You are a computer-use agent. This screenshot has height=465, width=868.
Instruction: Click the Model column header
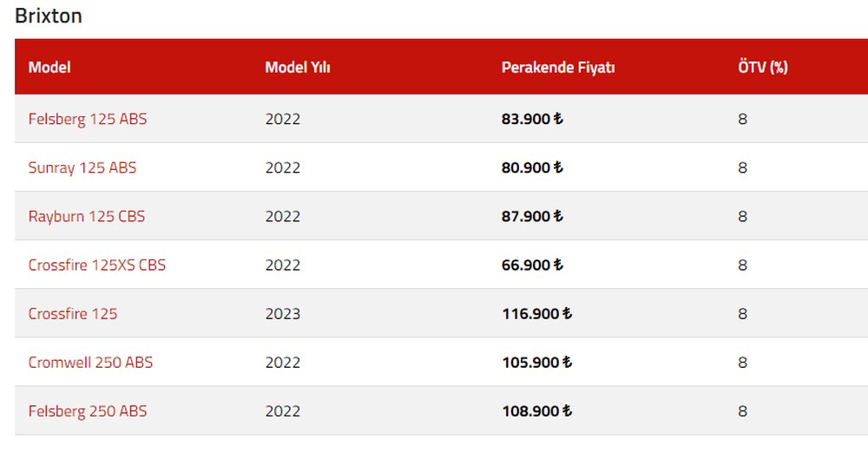49,67
